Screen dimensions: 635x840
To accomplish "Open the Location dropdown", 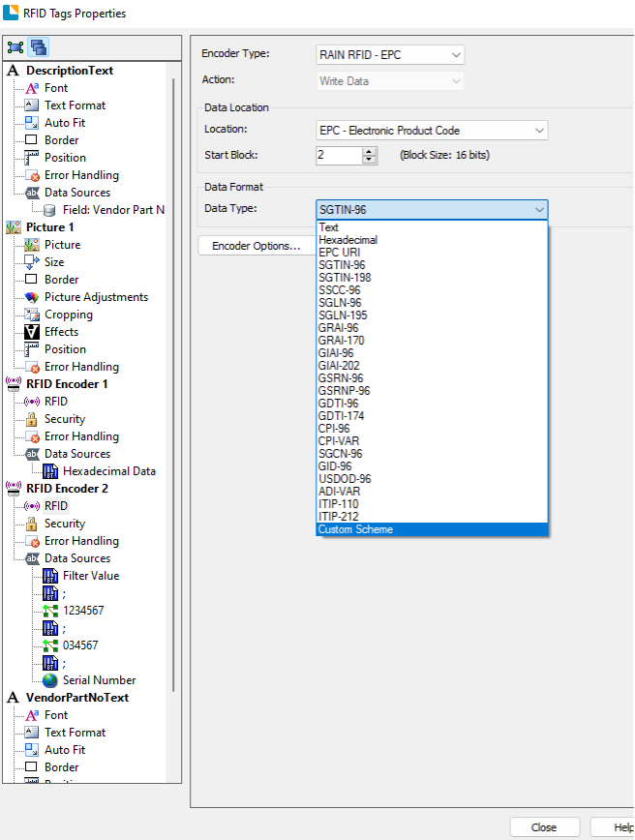I will tap(432, 131).
